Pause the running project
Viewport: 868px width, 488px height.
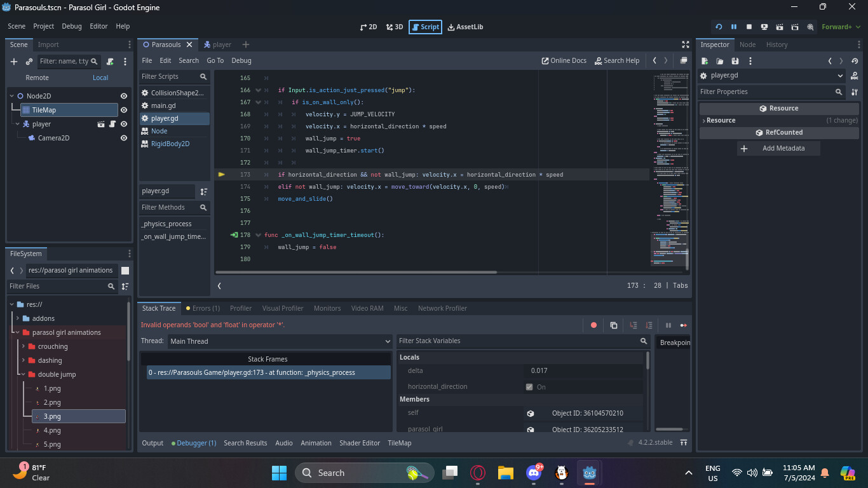tap(734, 27)
